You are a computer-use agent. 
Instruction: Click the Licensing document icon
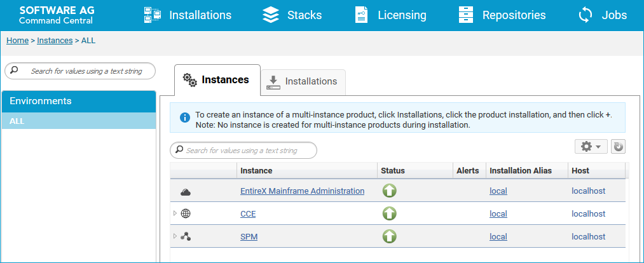pos(361,15)
